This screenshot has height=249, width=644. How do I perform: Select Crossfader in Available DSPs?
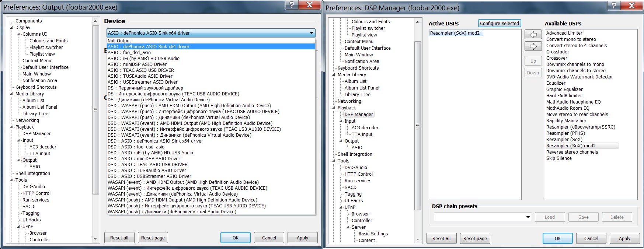pos(557,52)
